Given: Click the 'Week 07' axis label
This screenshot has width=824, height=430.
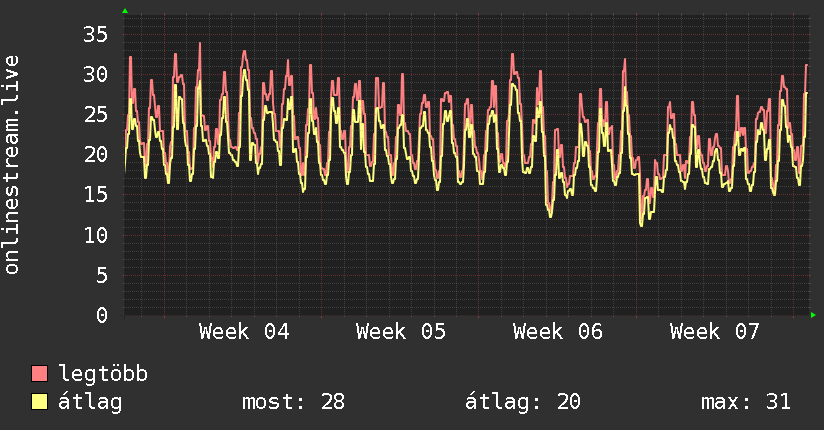Looking at the screenshot, I should point(715,332).
